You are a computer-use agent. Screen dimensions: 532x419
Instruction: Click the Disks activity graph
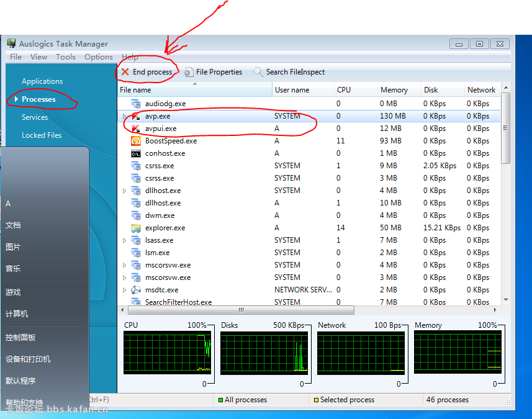click(x=264, y=353)
